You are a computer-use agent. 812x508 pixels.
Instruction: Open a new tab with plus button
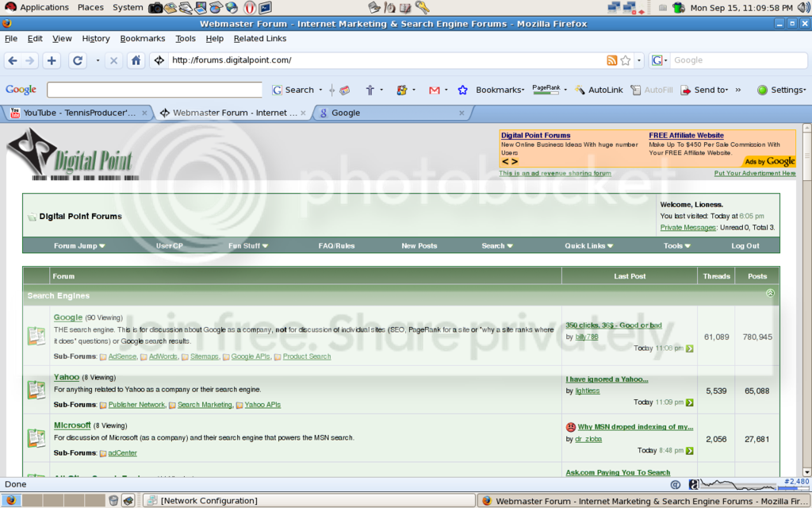52,60
